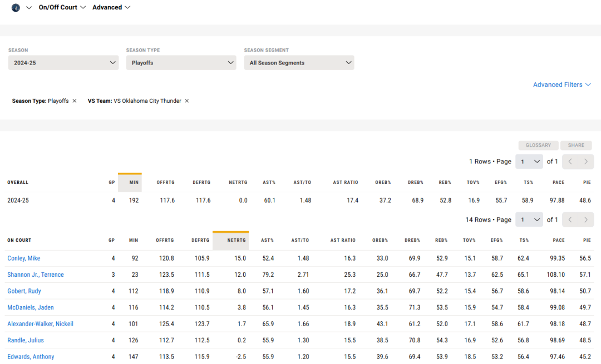Viewport: 601px width, 364px height.
Task: Open the Advanced stats type menu
Action: pos(111,7)
